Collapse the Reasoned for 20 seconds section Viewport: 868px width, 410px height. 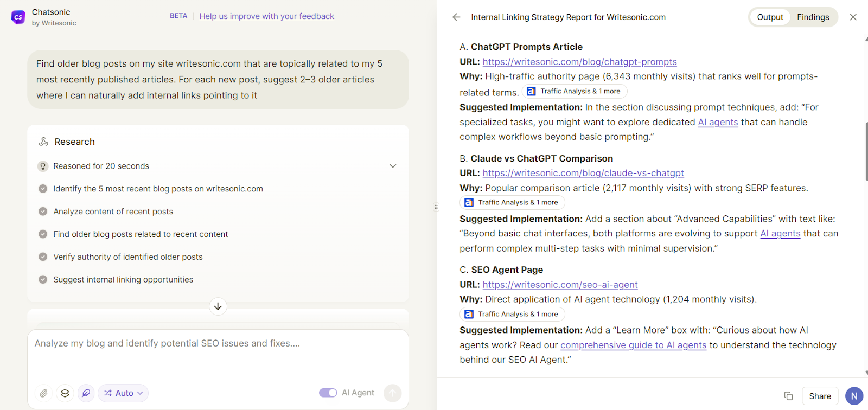click(x=393, y=166)
